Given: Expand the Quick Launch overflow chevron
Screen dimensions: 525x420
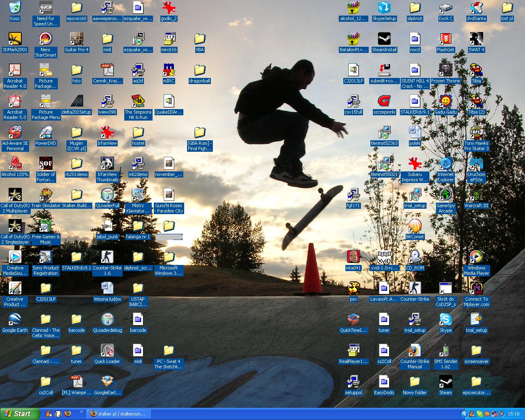Looking at the screenshot, I should tap(81, 412).
